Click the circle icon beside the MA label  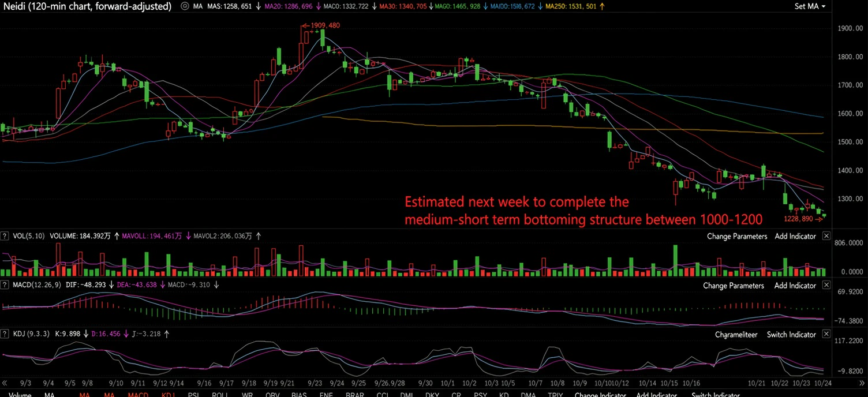click(x=185, y=6)
